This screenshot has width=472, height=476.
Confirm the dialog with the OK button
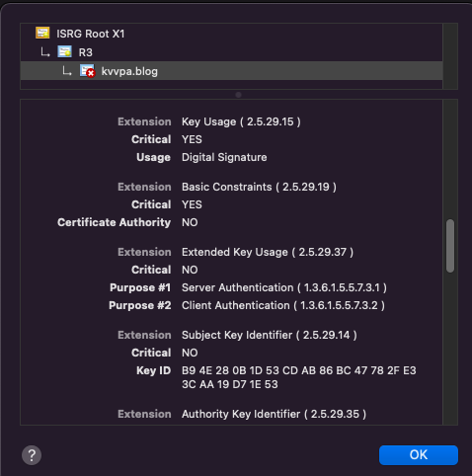click(419, 455)
